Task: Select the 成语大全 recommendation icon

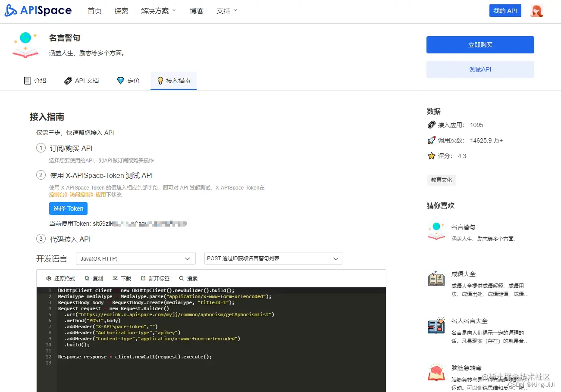Action: tap(436, 279)
